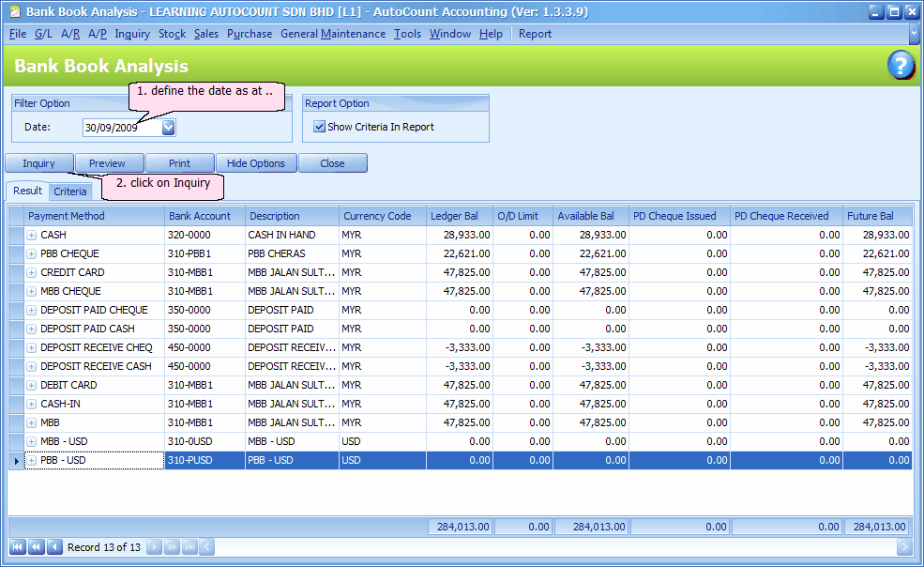Switch to the Criteria tab
924x567 pixels.
click(70, 192)
